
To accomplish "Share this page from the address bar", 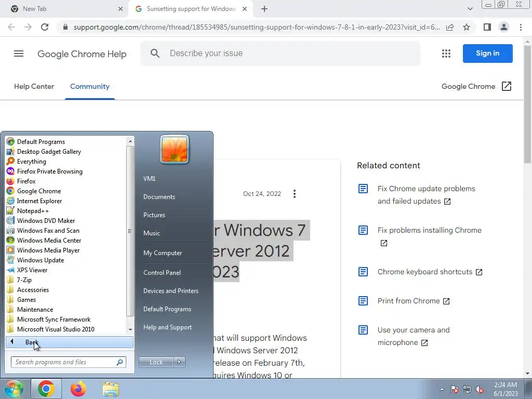I will click(x=450, y=27).
